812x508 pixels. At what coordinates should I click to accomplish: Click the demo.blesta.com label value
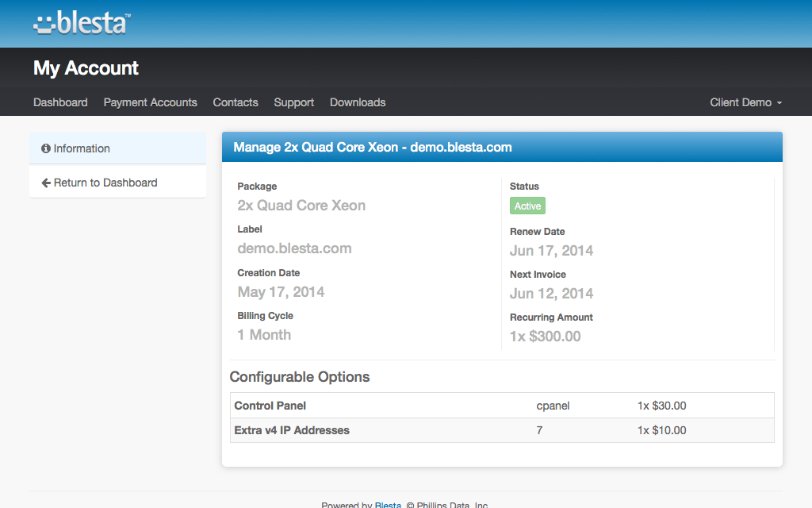coord(294,248)
